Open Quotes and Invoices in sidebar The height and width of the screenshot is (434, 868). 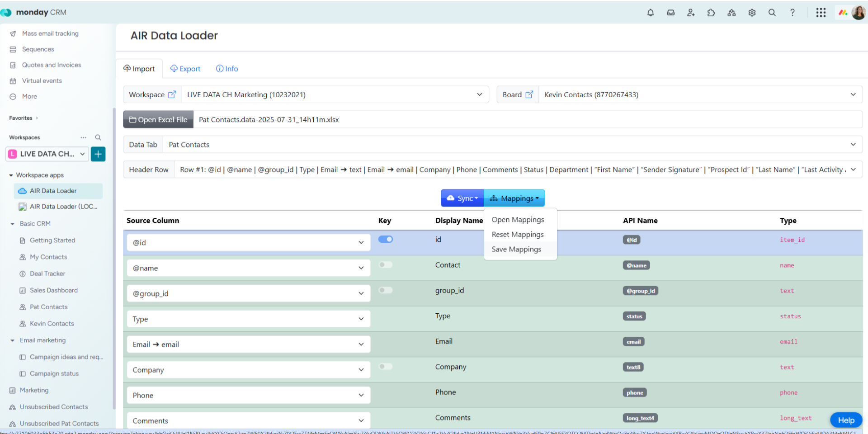pyautogui.click(x=52, y=65)
